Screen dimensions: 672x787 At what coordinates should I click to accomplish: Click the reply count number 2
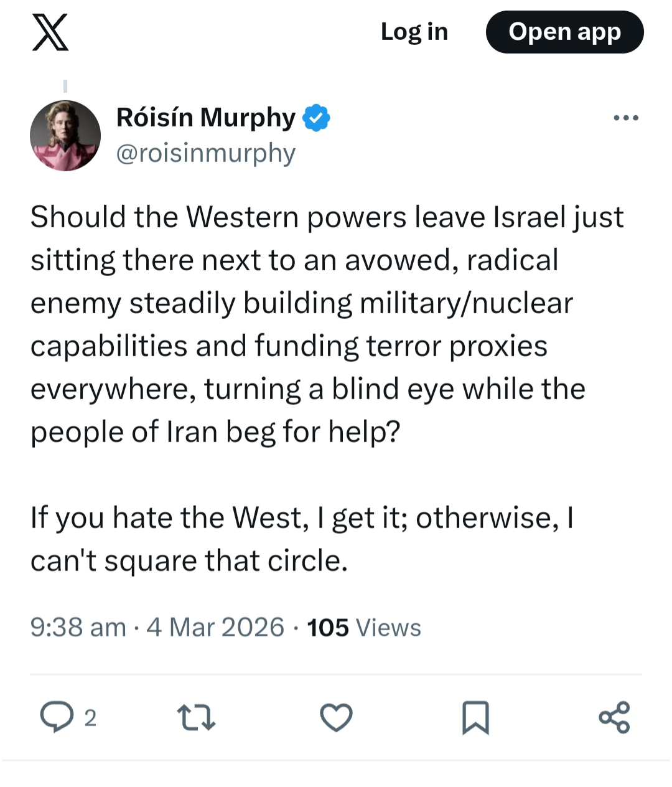click(x=90, y=719)
